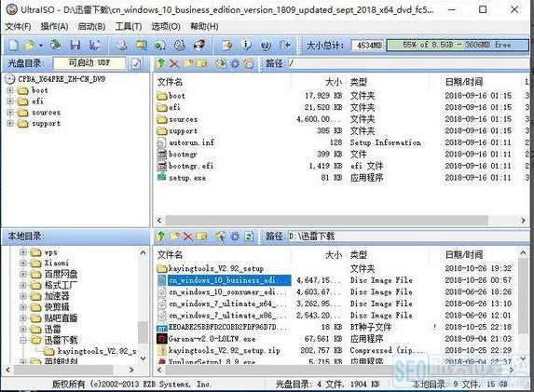
Task: Open the 工具(T) menu
Action: (129, 27)
